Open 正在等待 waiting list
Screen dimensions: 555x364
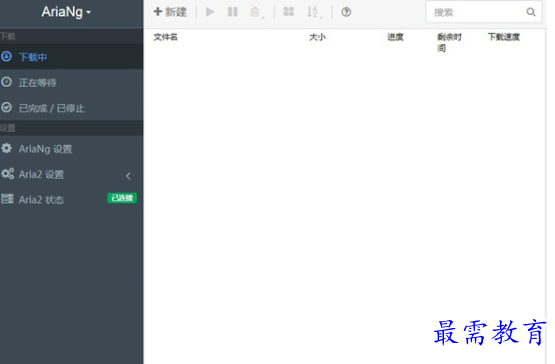coord(71,82)
